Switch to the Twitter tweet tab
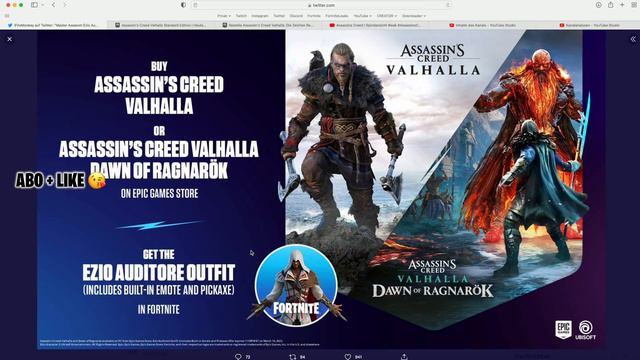640x360 pixels. 53,25
